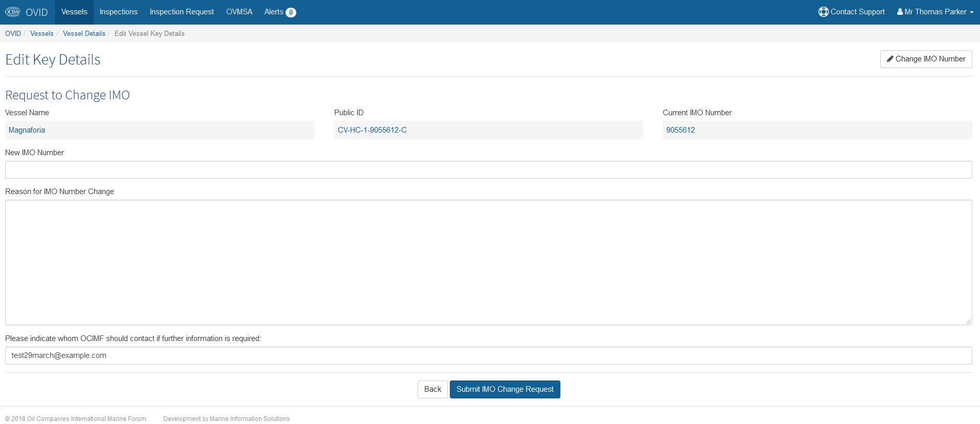Click the 'New IMO Number' label
Viewport: 980px width, 424px height.
[x=34, y=153]
